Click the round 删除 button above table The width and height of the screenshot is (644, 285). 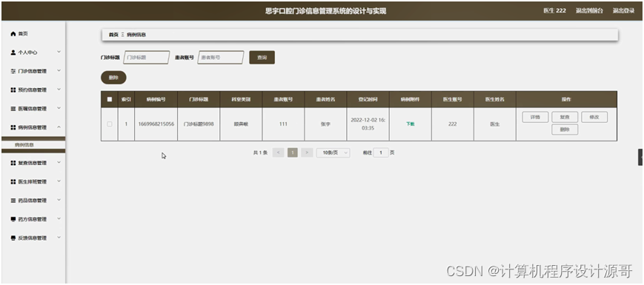pyautogui.click(x=113, y=78)
